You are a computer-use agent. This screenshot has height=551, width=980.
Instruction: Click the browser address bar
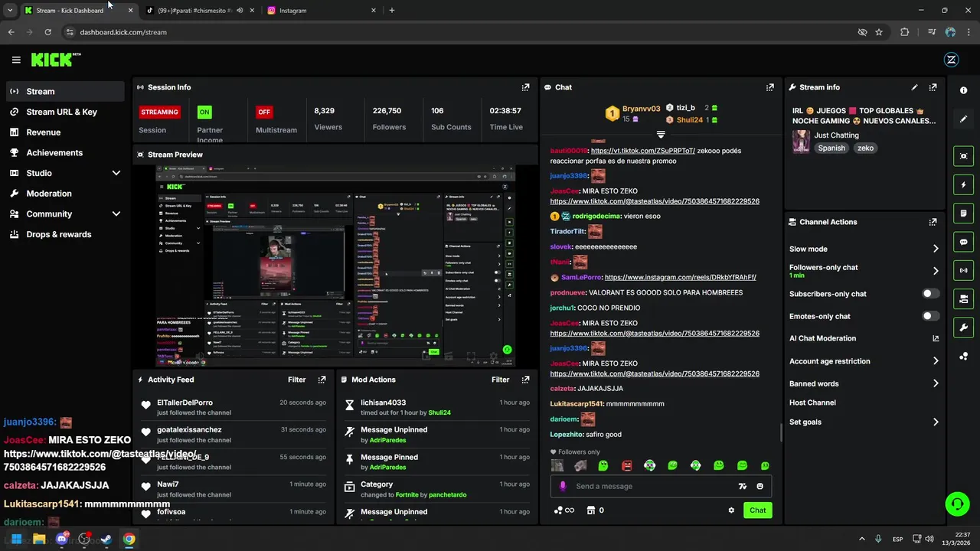coord(459,32)
